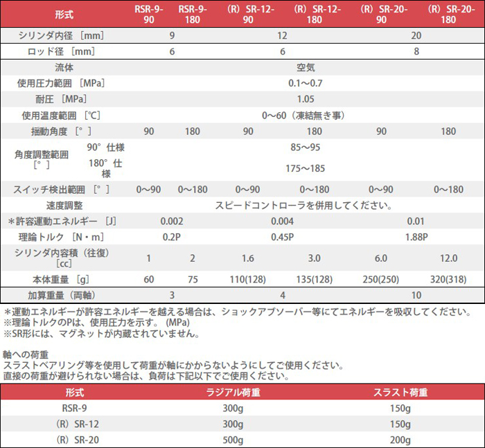This screenshot has height=448, width=485.
Task: Click the 形式 header in top table
Action: point(64,15)
